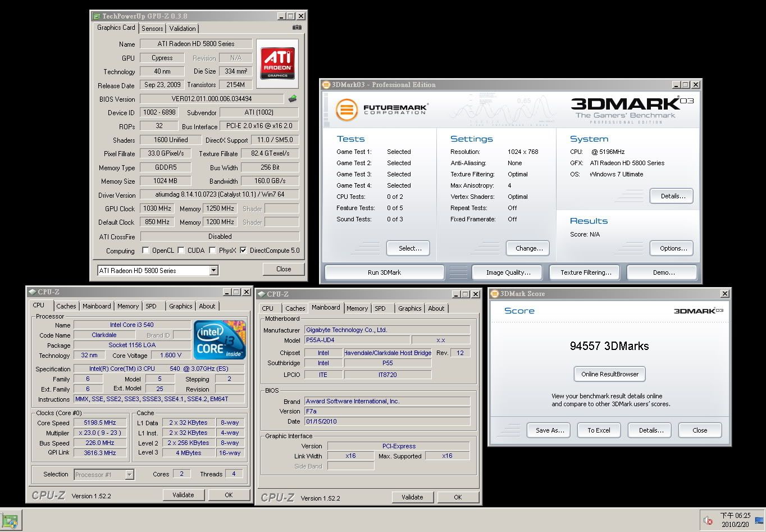Click Save As... in 3DMark Score
Screen dimensions: 766x532
pyautogui.click(x=549, y=430)
